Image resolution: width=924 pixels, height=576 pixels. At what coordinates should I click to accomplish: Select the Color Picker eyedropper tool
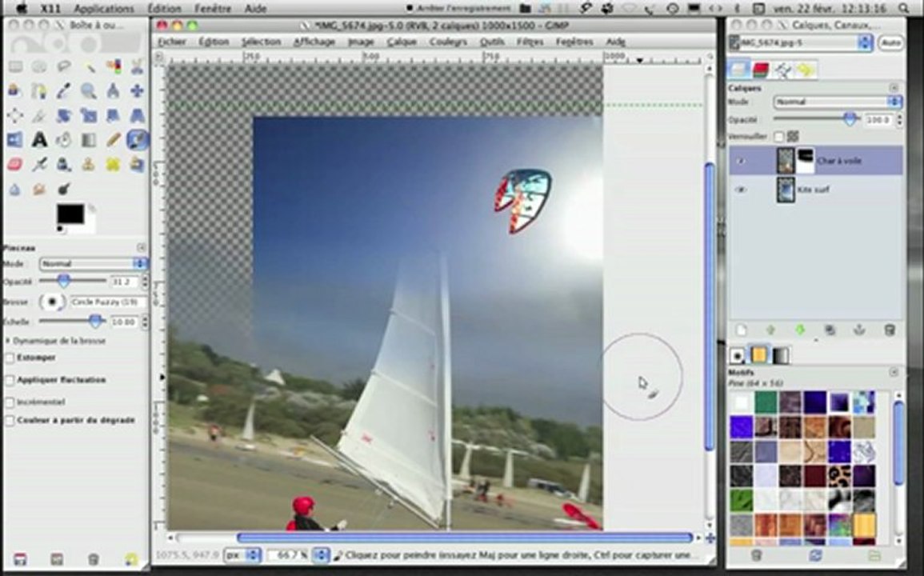[64, 90]
